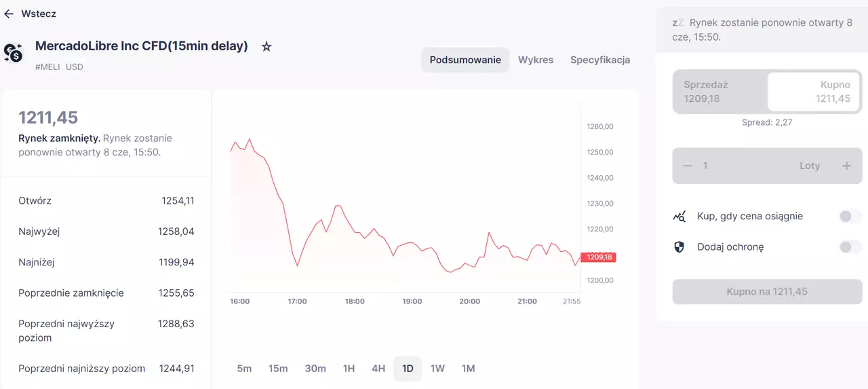Click the Poprzedni najniższy poziom value 1244,91

177,369
